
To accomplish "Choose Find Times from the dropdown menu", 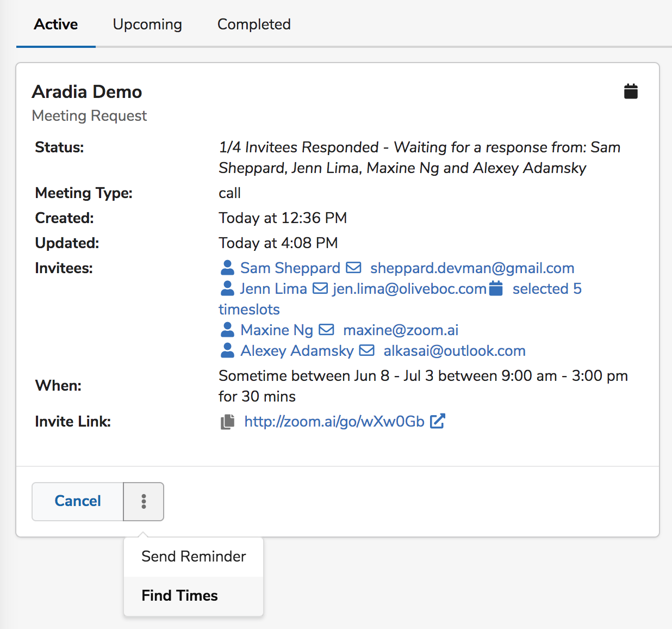I will [x=179, y=596].
